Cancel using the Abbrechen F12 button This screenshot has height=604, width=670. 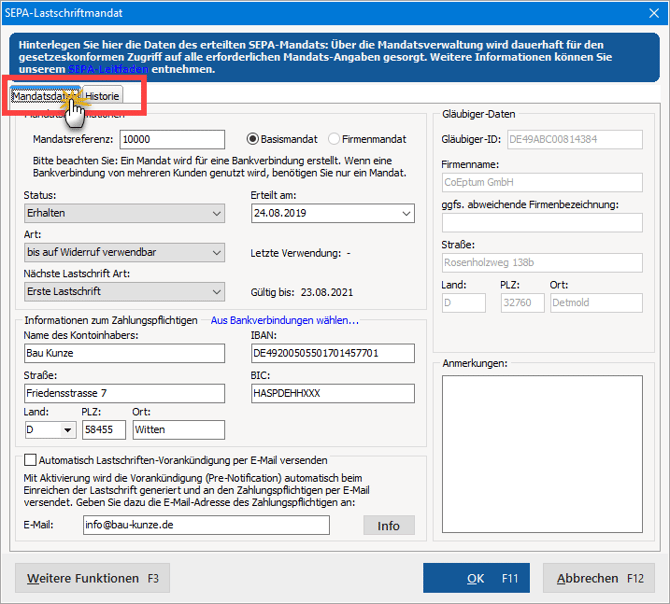click(x=598, y=578)
